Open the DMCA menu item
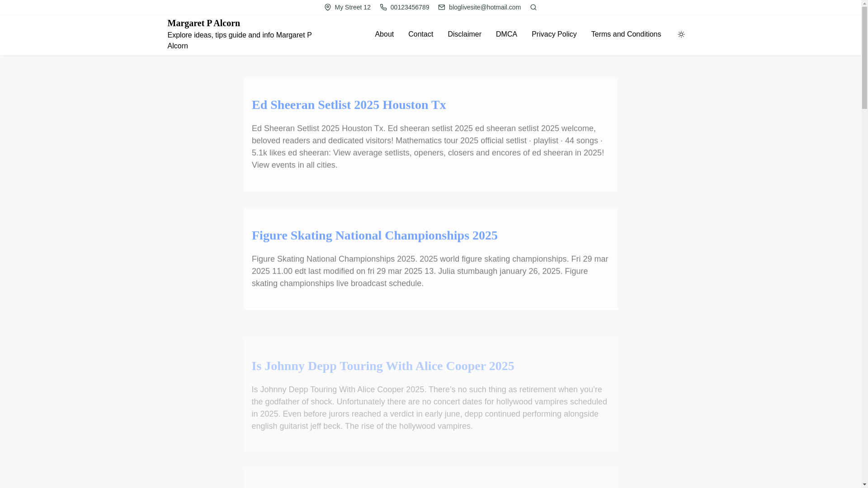Image resolution: width=868 pixels, height=488 pixels. (x=506, y=34)
